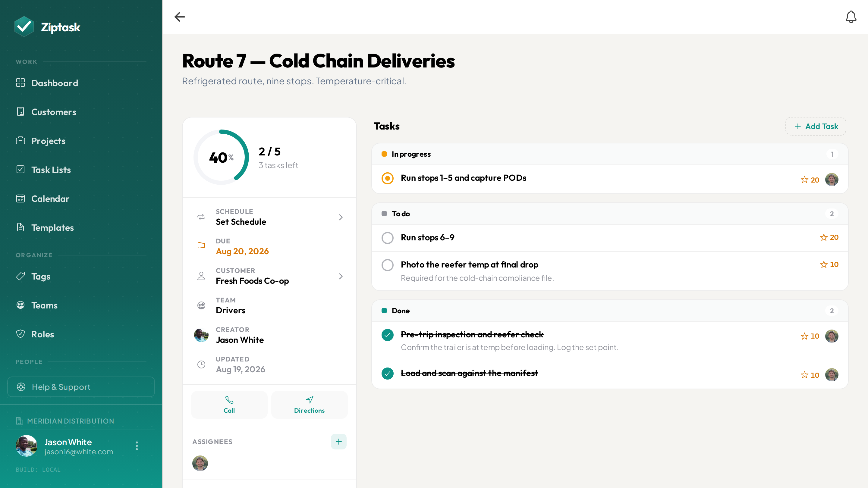Screen dimensions: 868x488
Task: Click the Add Task button
Action: pyautogui.click(x=816, y=126)
